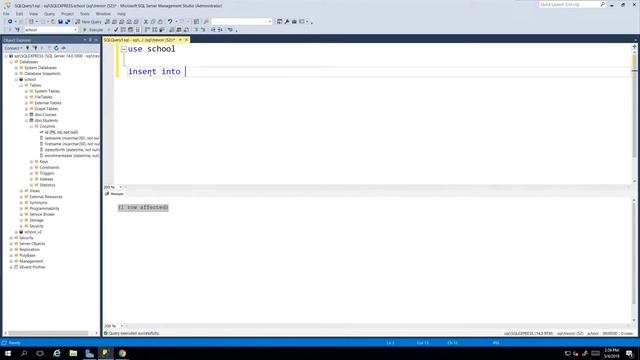Open File Explorer from the taskbar
The height and width of the screenshot is (360, 640).
pyautogui.click(x=73, y=353)
